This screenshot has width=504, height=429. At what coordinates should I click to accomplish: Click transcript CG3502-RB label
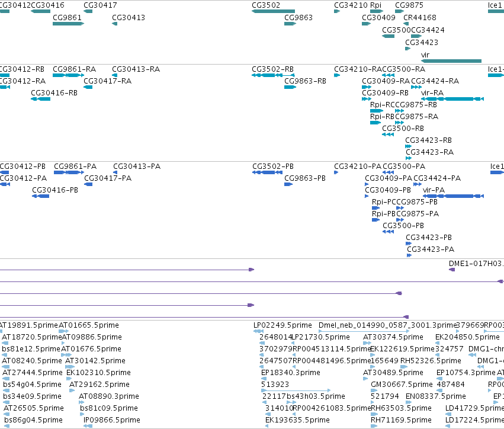[x=272, y=69]
